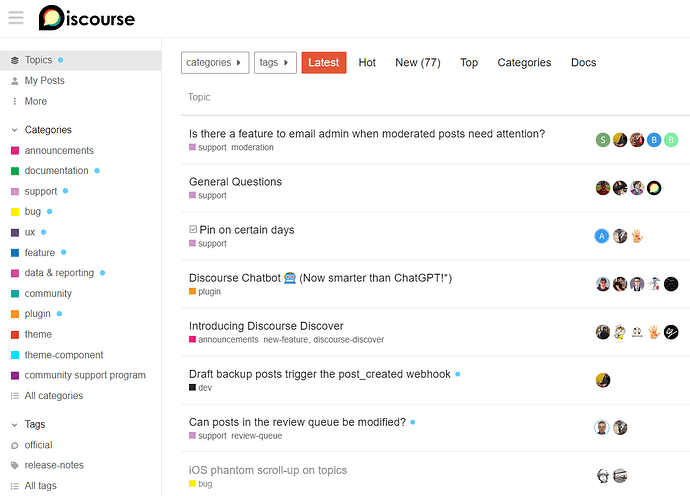Click the 'discourse-discover' tag
Screen dimensions: 690x496
point(349,340)
